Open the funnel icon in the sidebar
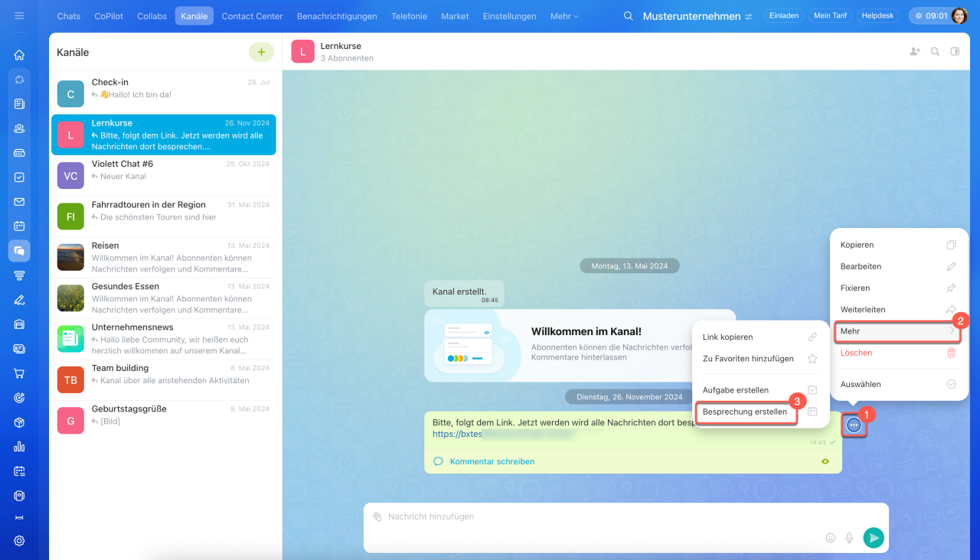980x560 pixels. coord(19,275)
